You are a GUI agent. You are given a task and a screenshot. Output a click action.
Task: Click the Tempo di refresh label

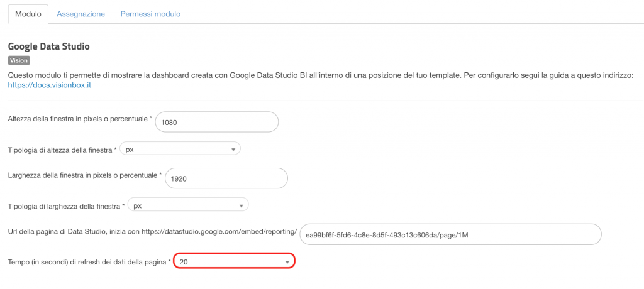point(89,261)
